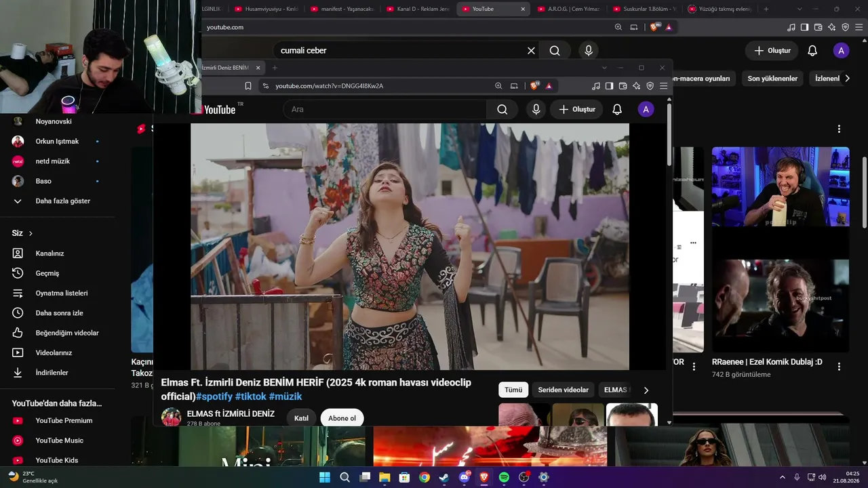Open Steam from the taskbar
This screenshot has width=868, height=488.
point(444,477)
